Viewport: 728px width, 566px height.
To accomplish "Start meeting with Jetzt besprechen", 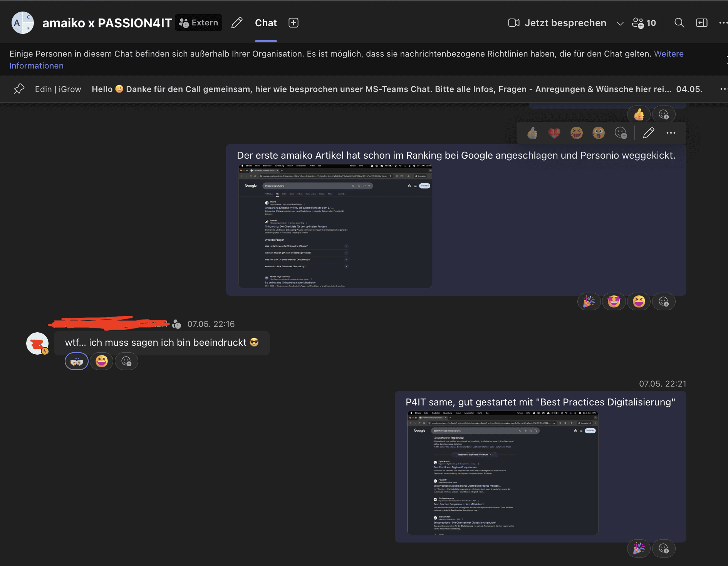I will pyautogui.click(x=557, y=23).
